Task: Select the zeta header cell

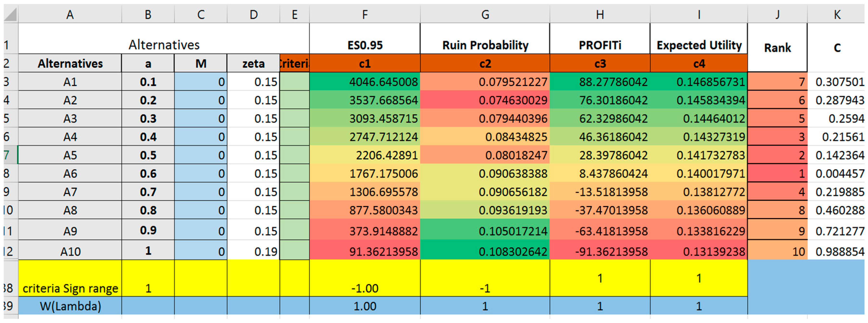Action: (253, 63)
